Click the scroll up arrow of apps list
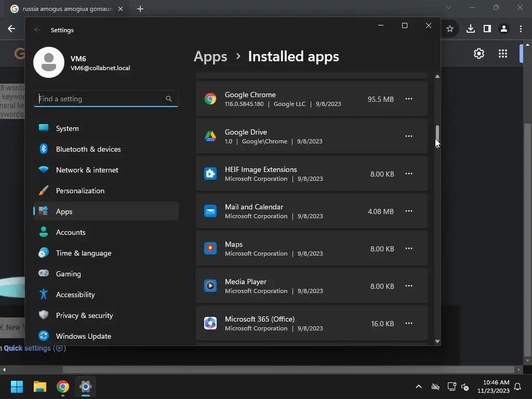Viewport: 532px width, 399px height. 437,77
